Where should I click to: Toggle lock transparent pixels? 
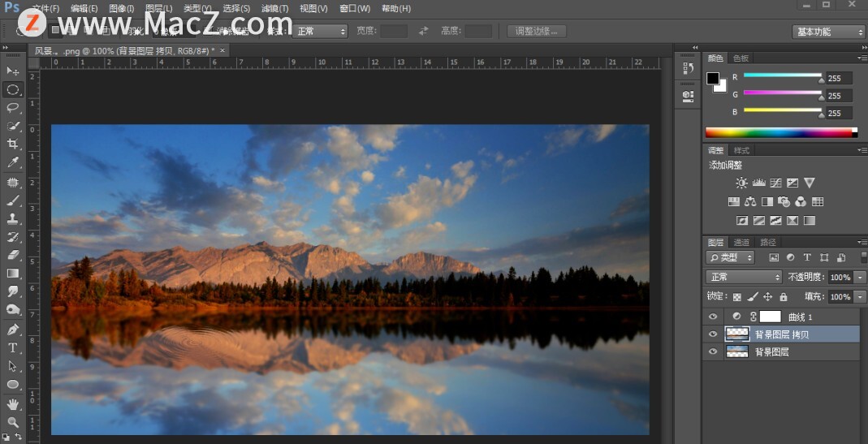click(x=736, y=297)
